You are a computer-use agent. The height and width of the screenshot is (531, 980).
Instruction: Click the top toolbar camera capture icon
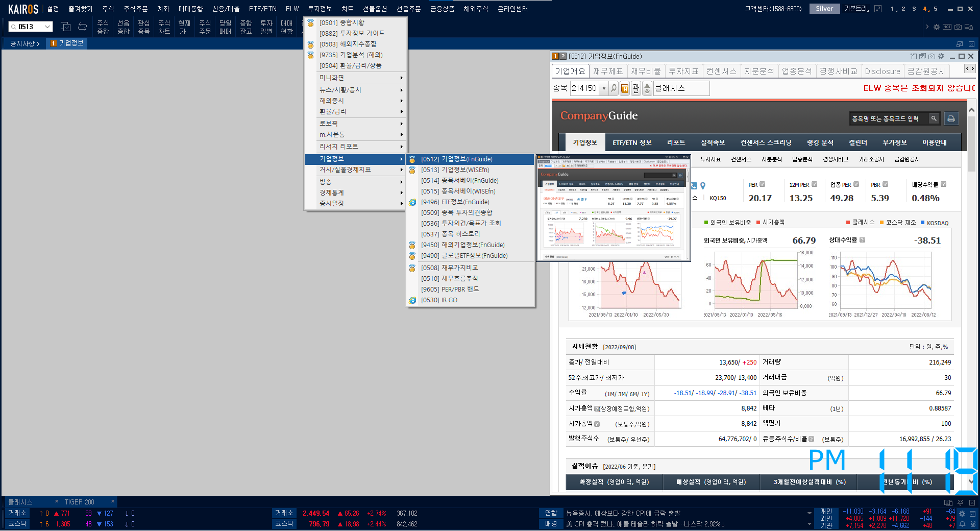click(x=958, y=27)
